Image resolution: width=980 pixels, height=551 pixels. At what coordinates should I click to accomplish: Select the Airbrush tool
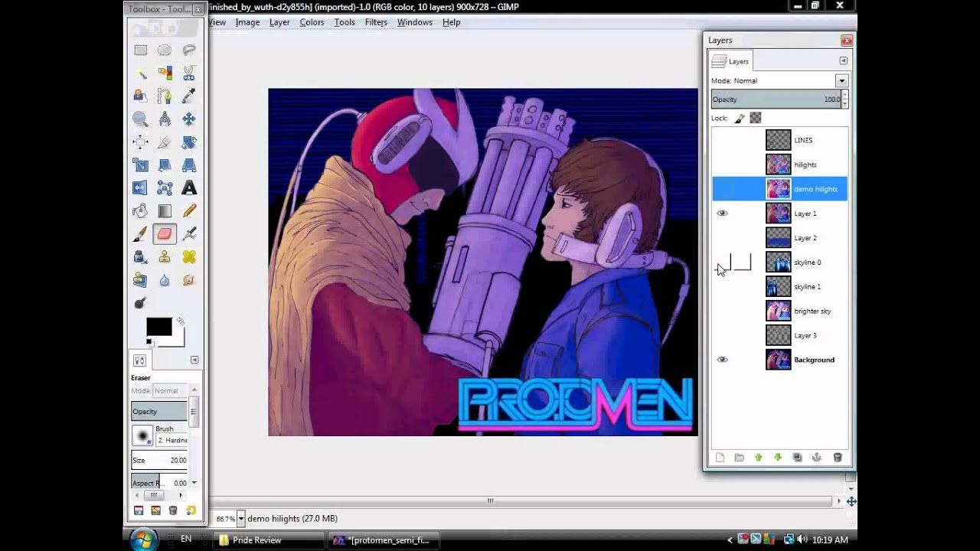click(189, 234)
